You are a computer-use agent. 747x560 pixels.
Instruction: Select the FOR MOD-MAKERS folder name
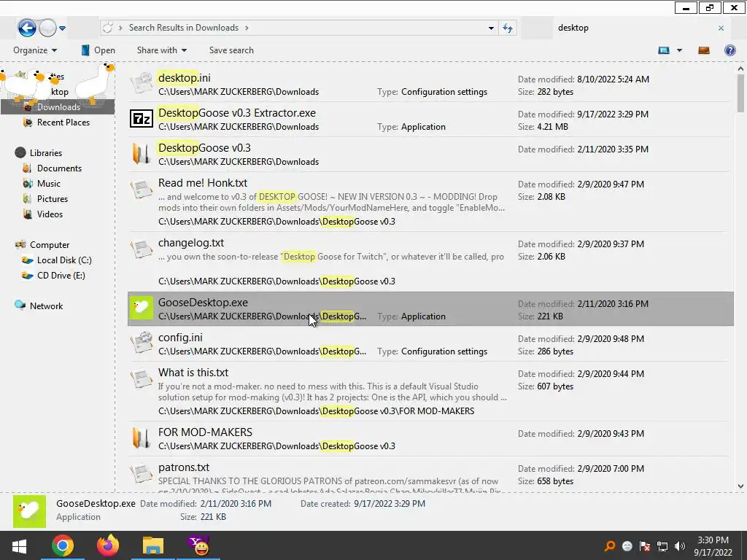tap(205, 432)
